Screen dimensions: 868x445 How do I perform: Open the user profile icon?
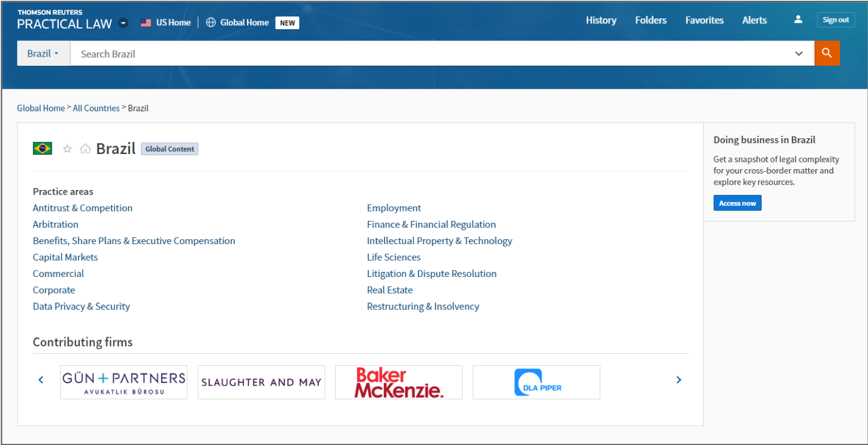click(798, 19)
